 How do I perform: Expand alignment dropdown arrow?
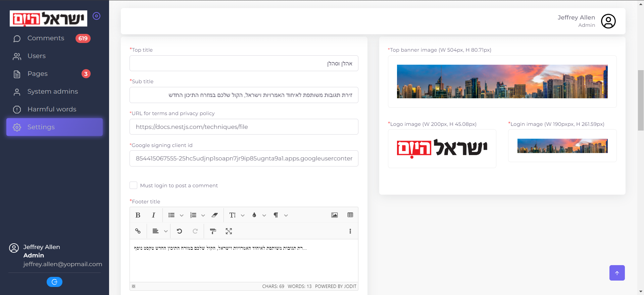(166, 231)
